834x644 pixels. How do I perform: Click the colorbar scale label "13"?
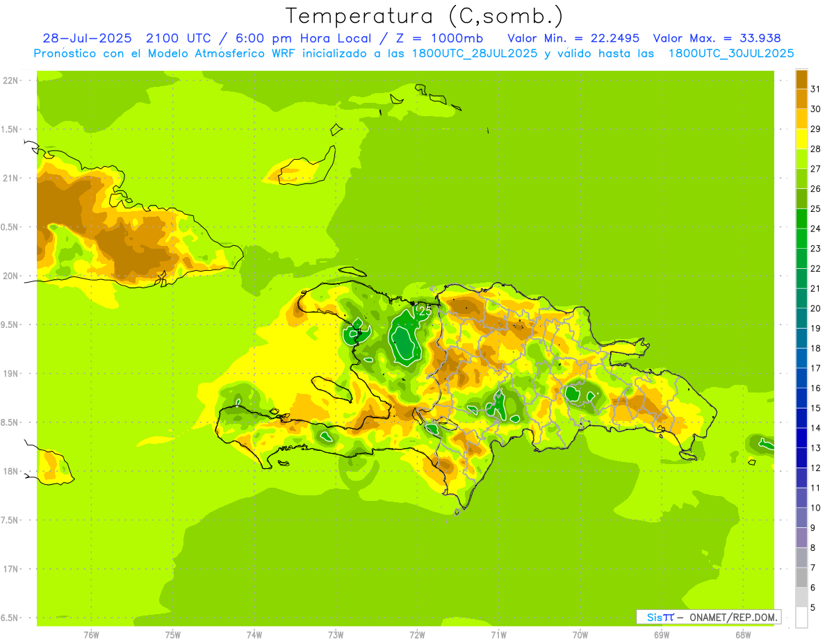(815, 448)
